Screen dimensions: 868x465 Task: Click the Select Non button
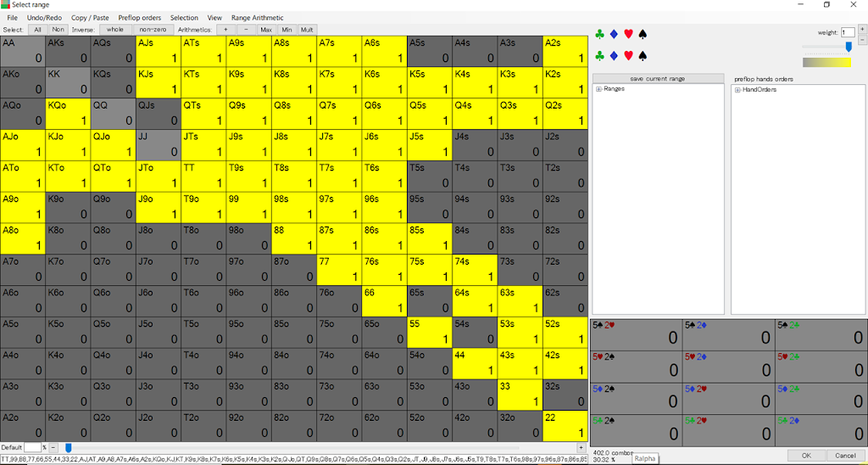pyautogui.click(x=58, y=30)
